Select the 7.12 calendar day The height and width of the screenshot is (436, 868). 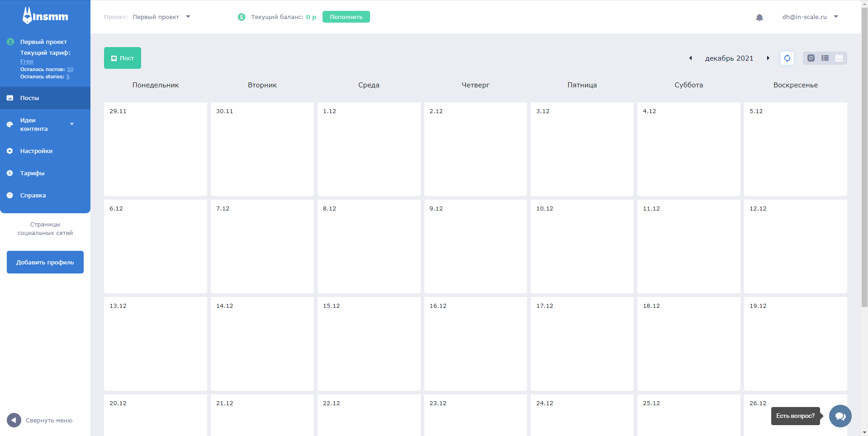tap(262, 246)
